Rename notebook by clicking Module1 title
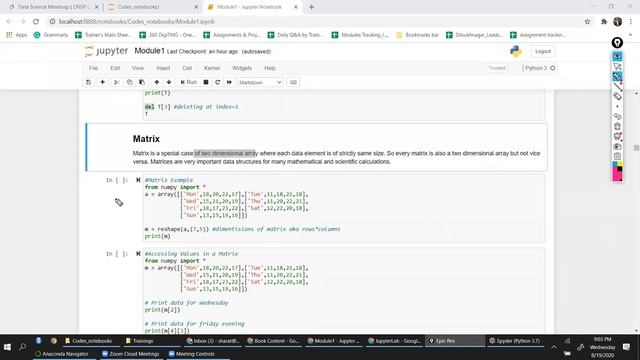The image size is (640, 360). (x=149, y=51)
